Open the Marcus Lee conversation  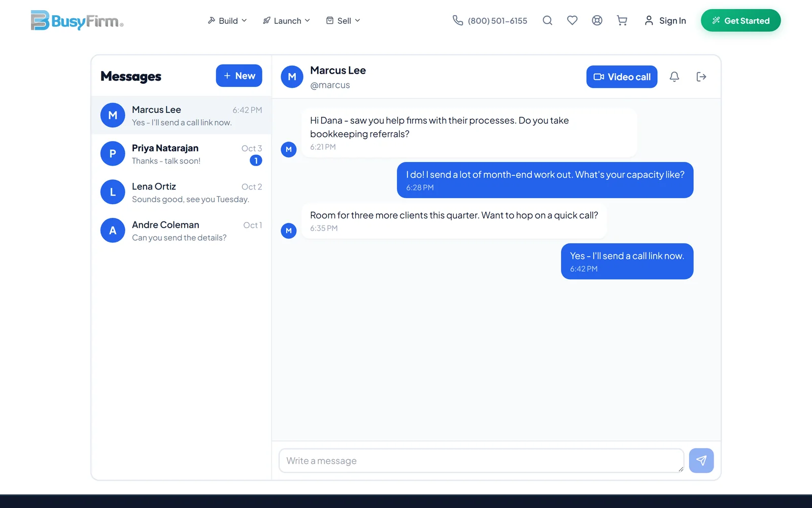click(x=181, y=115)
